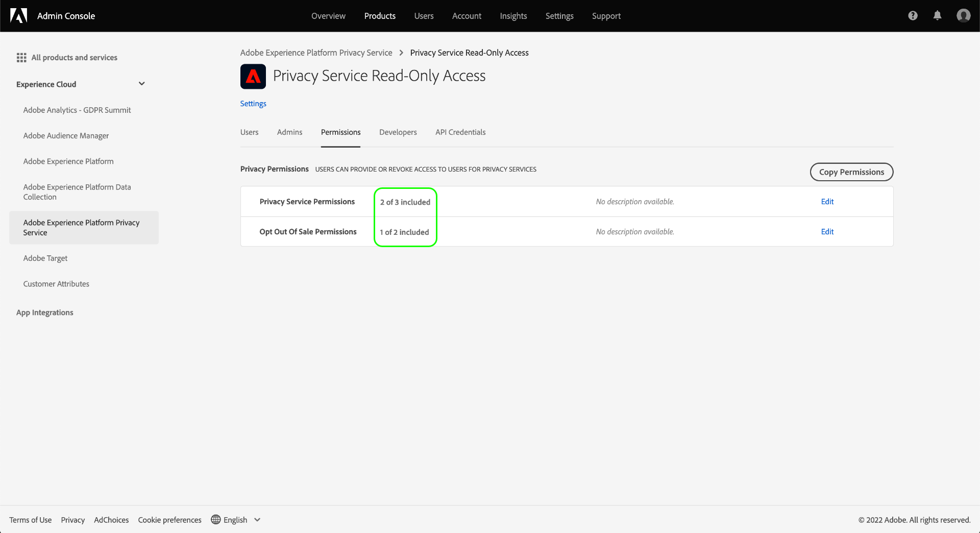Select Adobe Audience Manager in sidebar

click(66, 136)
